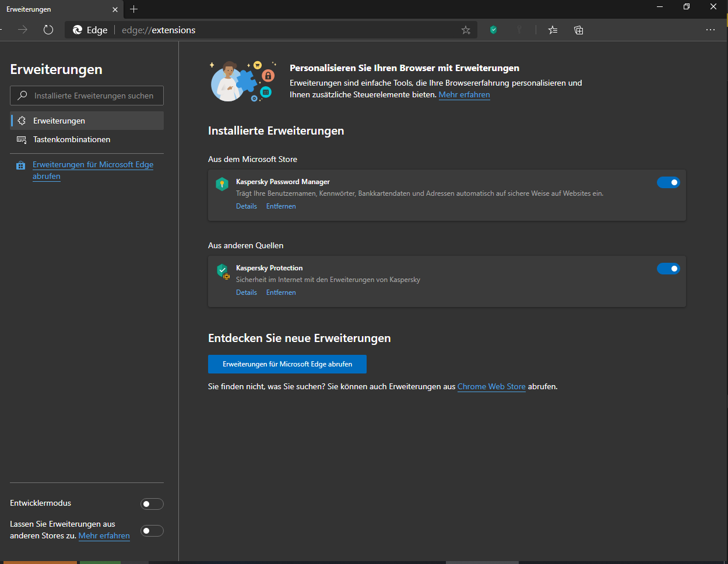The image size is (728, 564).
Task: Select Erweiterungen in the sidebar
Action: pos(59,121)
